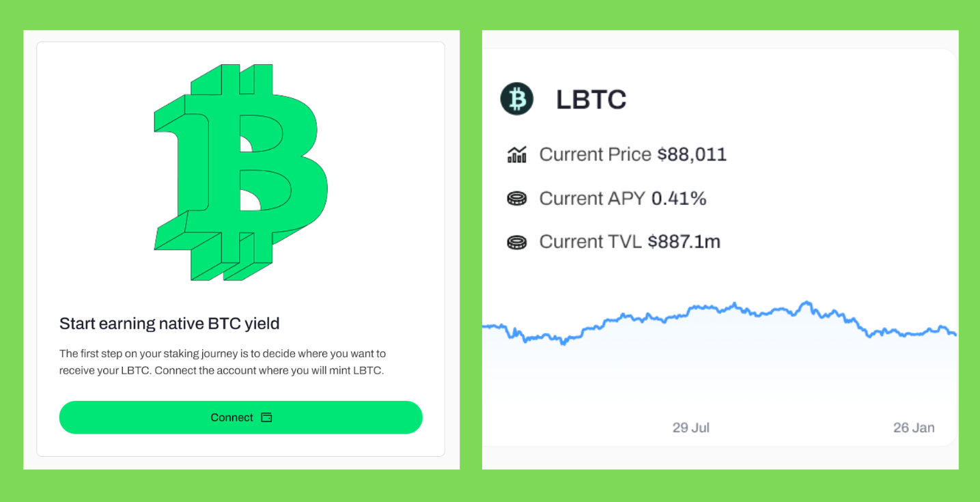Click the coin icon next to Current APY

point(517,198)
